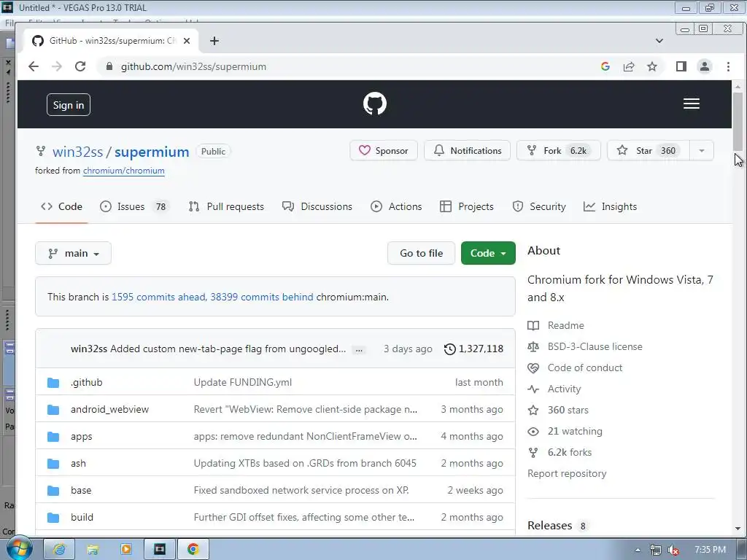Star the repository
This screenshot has height=560, width=747.
pyautogui.click(x=649, y=150)
